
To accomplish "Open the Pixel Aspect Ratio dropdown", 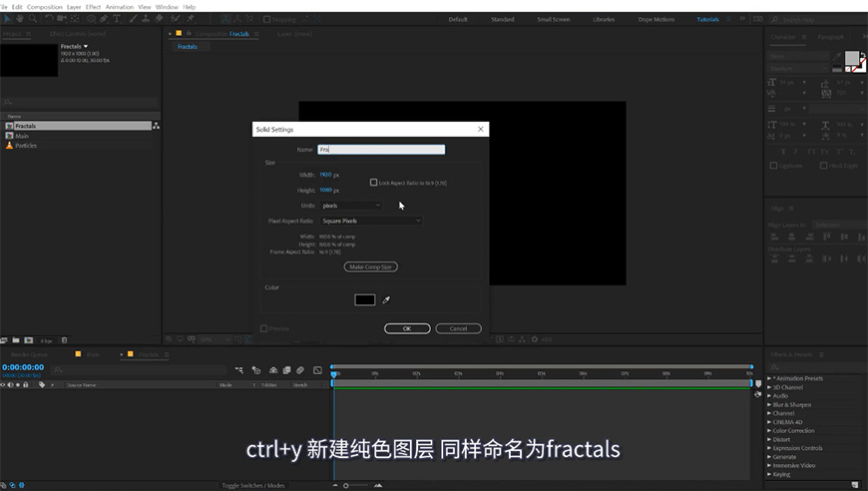I will pos(371,221).
